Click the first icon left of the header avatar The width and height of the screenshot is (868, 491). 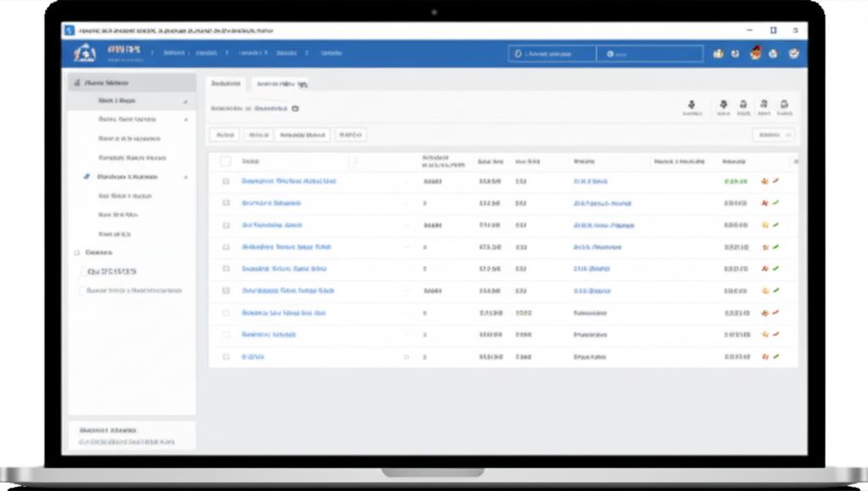735,54
